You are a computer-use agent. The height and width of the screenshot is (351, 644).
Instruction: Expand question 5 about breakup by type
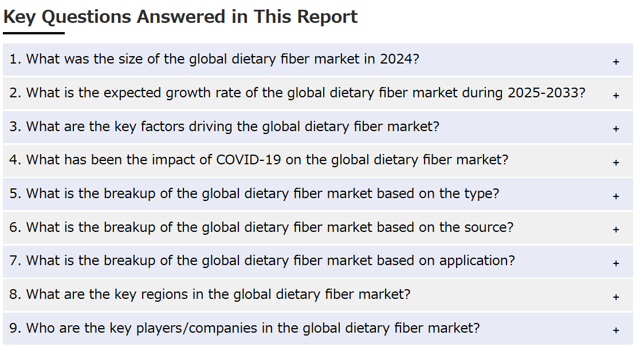(x=317, y=194)
